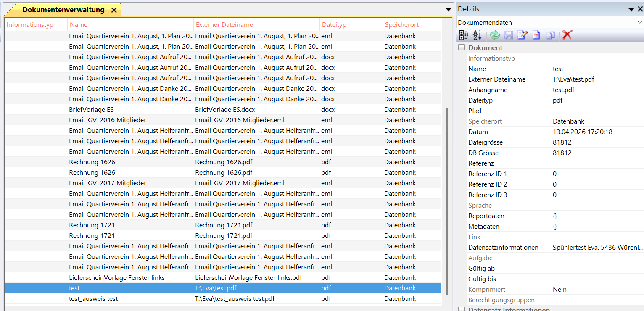Click the BriefVorlage ES.docx file name cell
Viewport: 644px width, 311px height.
point(257,110)
